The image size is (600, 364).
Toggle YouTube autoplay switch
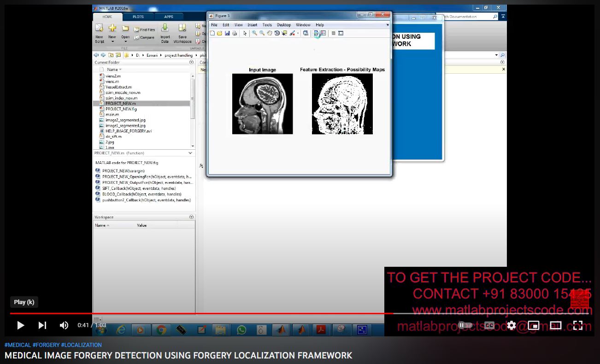[x=465, y=325]
